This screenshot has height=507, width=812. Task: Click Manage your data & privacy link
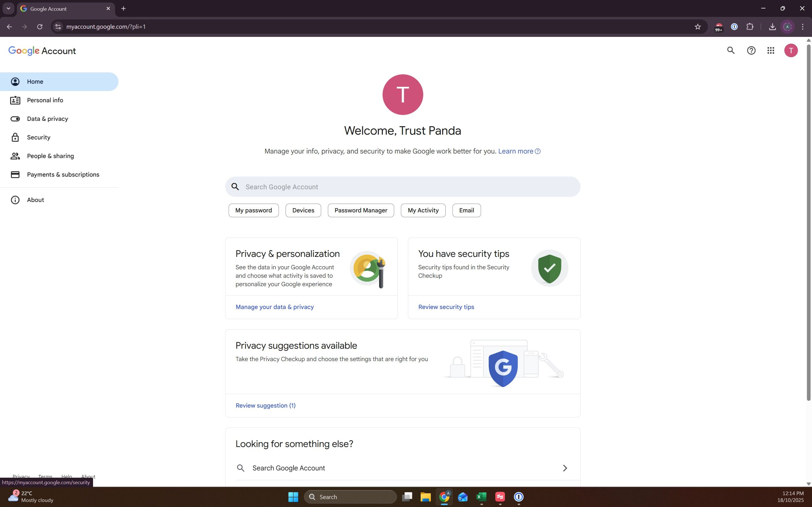pos(274,307)
